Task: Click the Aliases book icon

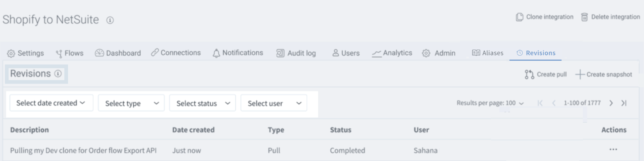Action: [x=476, y=53]
